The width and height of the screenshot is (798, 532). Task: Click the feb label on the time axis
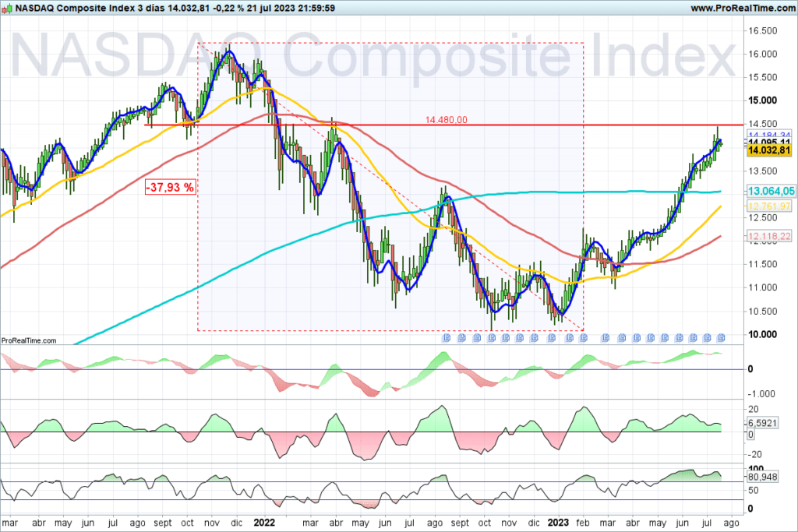[583, 523]
